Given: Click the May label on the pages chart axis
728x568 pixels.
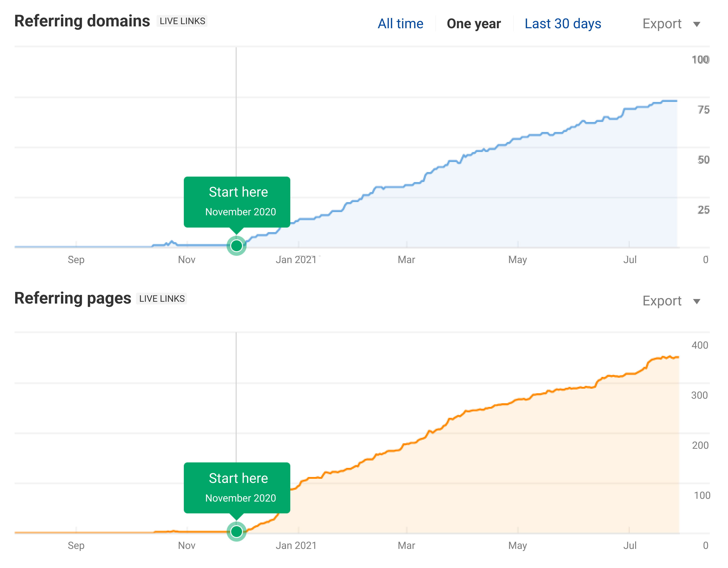Looking at the screenshot, I should (x=518, y=546).
